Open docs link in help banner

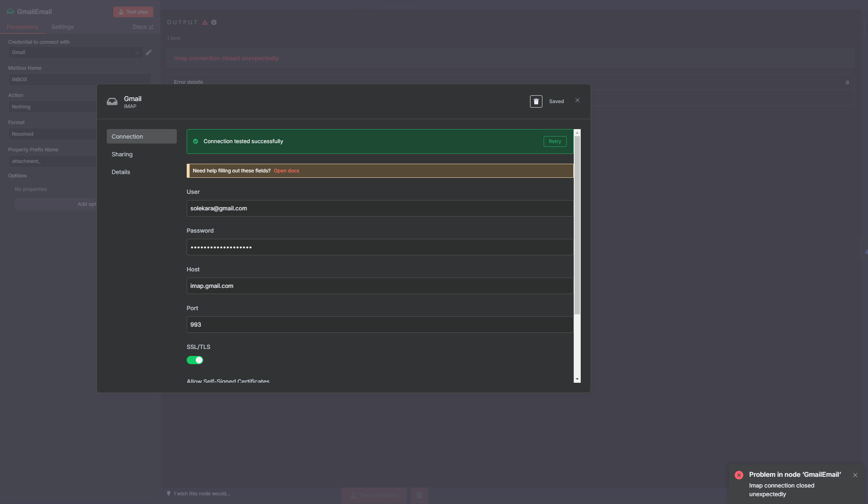coord(286,171)
